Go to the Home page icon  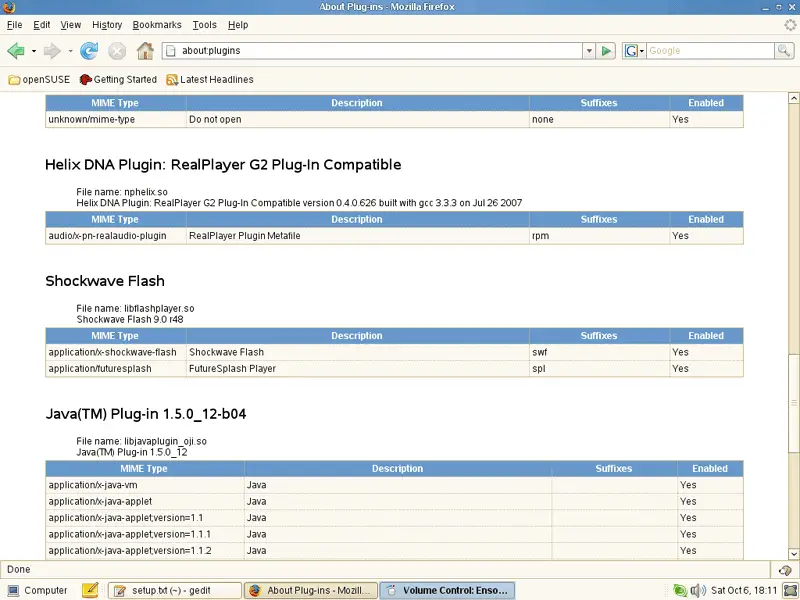tap(145, 51)
